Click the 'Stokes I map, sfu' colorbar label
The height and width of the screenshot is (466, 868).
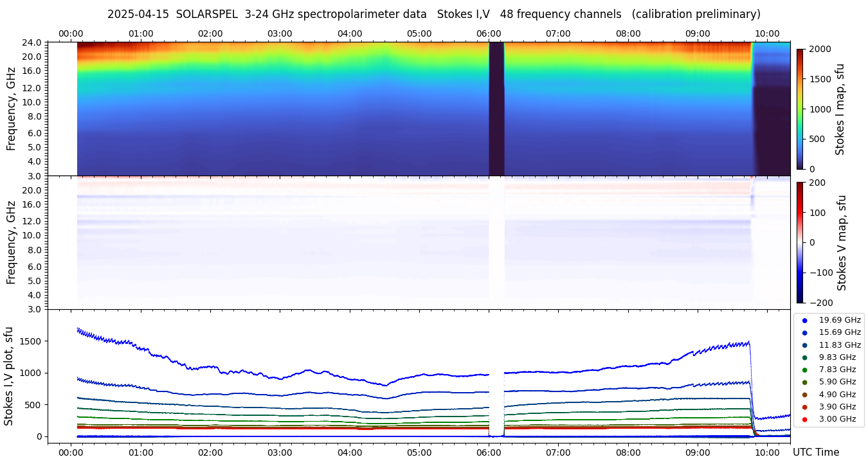(840, 109)
